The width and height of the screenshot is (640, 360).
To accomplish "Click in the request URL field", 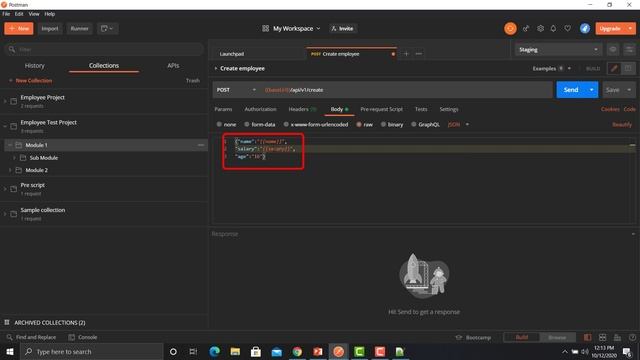I will (406, 90).
